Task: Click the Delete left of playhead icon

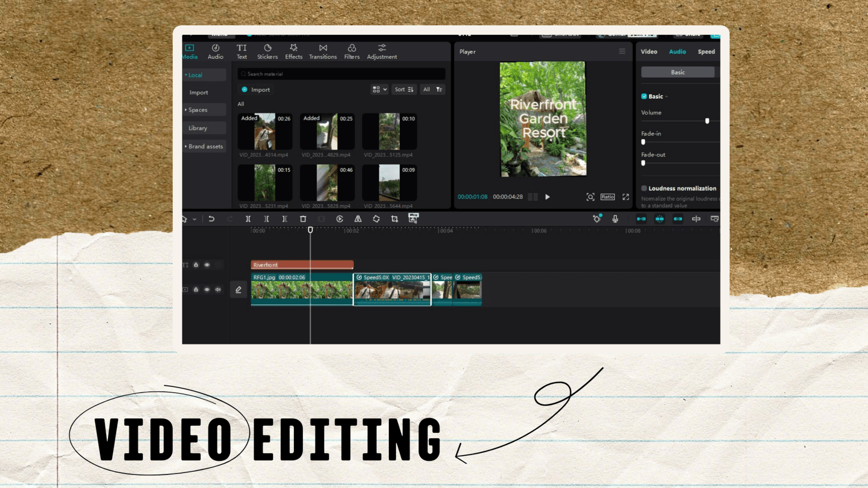Action: [x=266, y=219]
